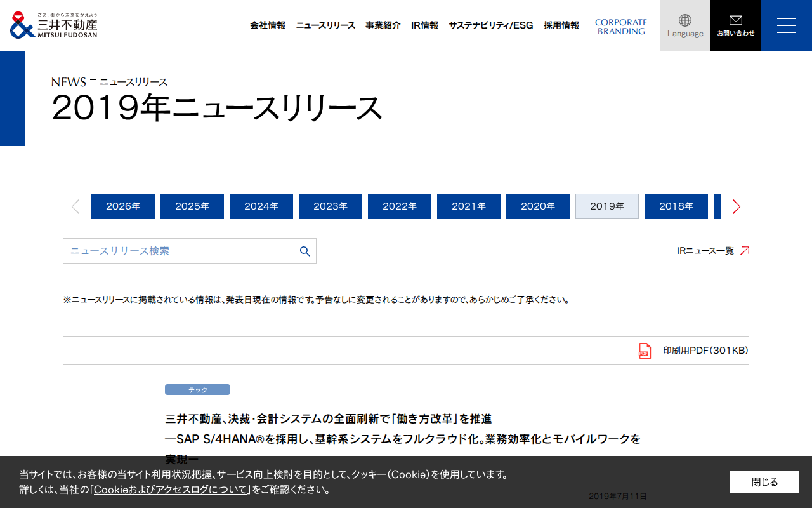Select the 2026年 tab
Viewport: 812px width, 508px height.
pyautogui.click(x=123, y=206)
